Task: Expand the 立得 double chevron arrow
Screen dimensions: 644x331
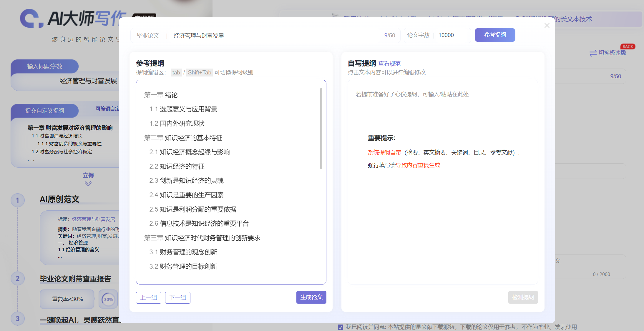Action: 88,184
